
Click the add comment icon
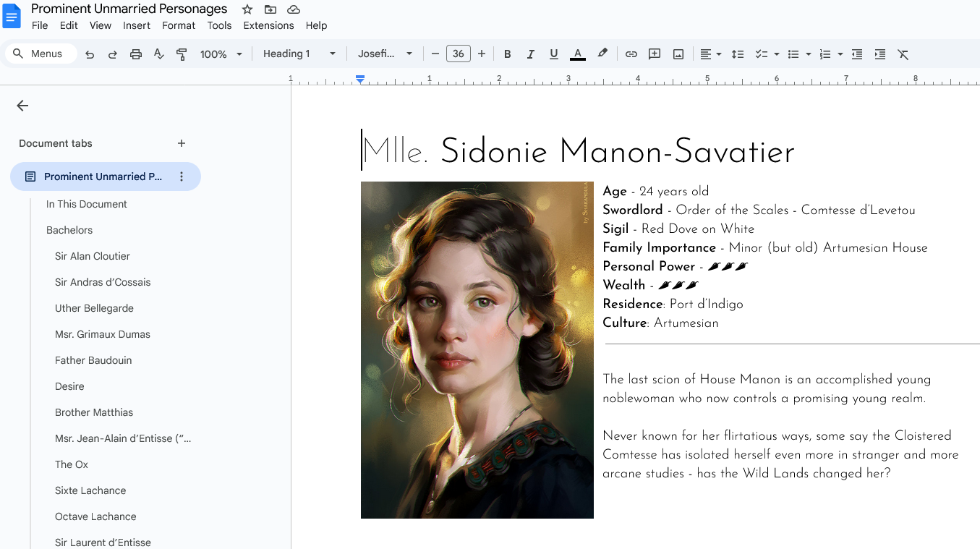pos(655,54)
